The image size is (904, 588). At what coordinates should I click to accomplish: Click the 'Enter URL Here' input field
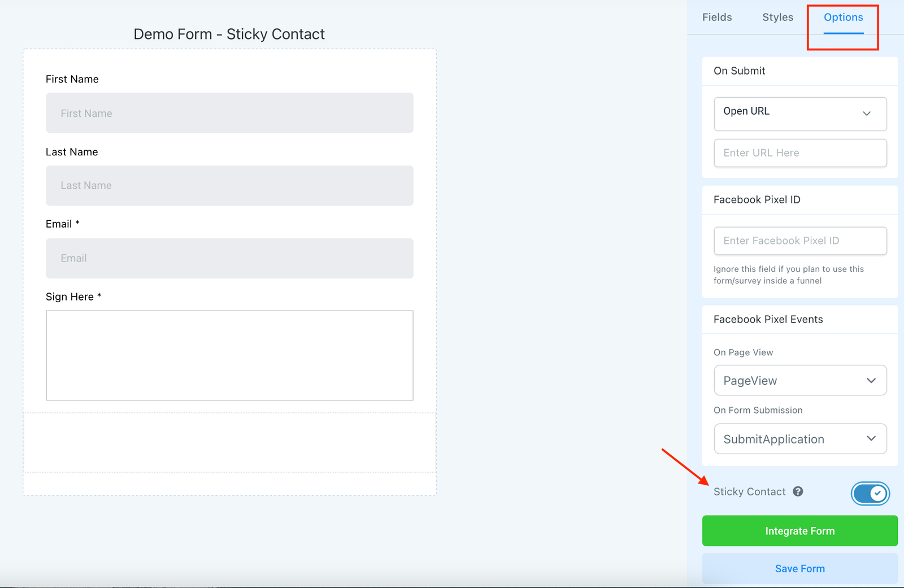click(800, 153)
